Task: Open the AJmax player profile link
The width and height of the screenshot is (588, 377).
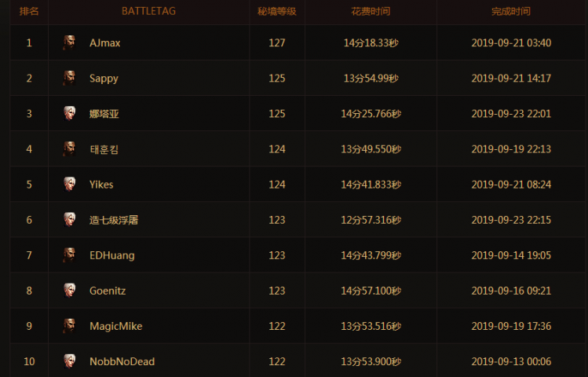Action: click(105, 43)
